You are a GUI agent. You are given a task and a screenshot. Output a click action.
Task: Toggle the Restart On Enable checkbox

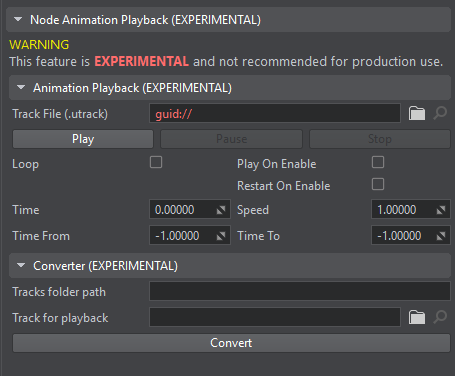[378, 184]
